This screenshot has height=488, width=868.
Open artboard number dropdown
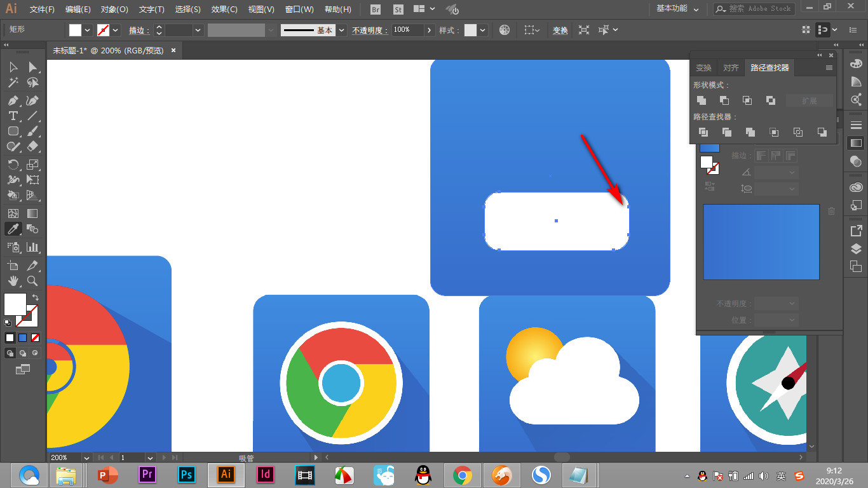click(x=150, y=457)
